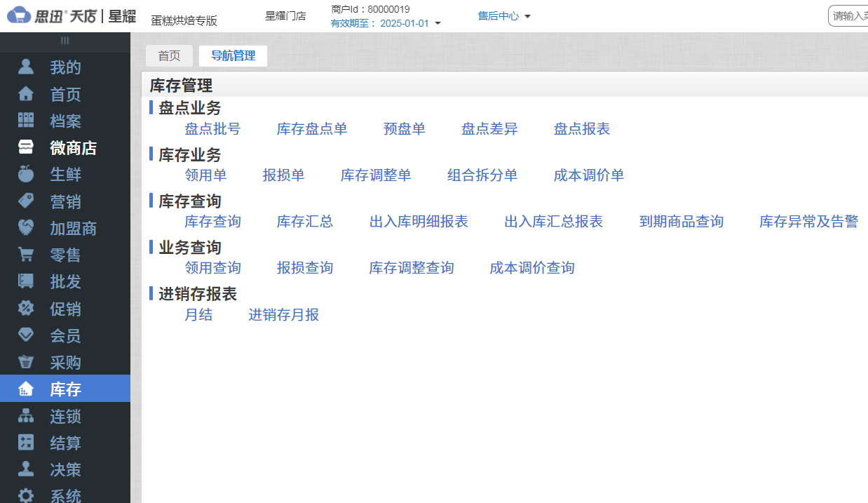Screen dimensions: 868x503
Task: Click the 营销 (marketing) sidebar icon
Action: pos(26,201)
